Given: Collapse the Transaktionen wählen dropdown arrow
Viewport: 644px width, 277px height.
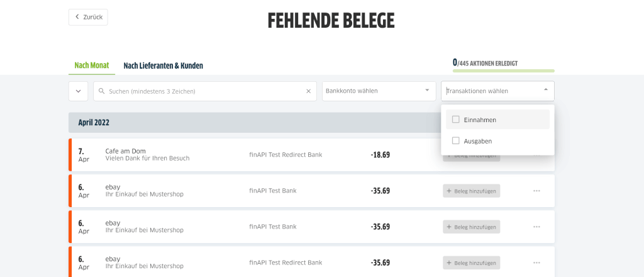Looking at the screenshot, I should point(545,89).
